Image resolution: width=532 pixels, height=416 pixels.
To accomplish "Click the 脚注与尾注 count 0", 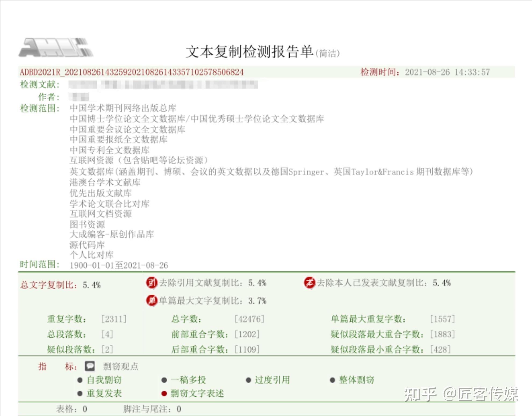I will coord(179,409).
